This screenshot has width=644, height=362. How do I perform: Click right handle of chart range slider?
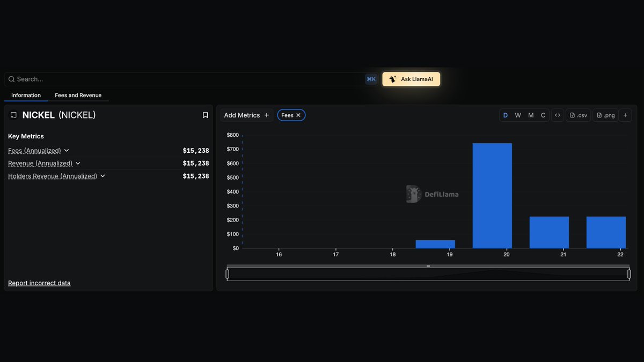(x=629, y=274)
